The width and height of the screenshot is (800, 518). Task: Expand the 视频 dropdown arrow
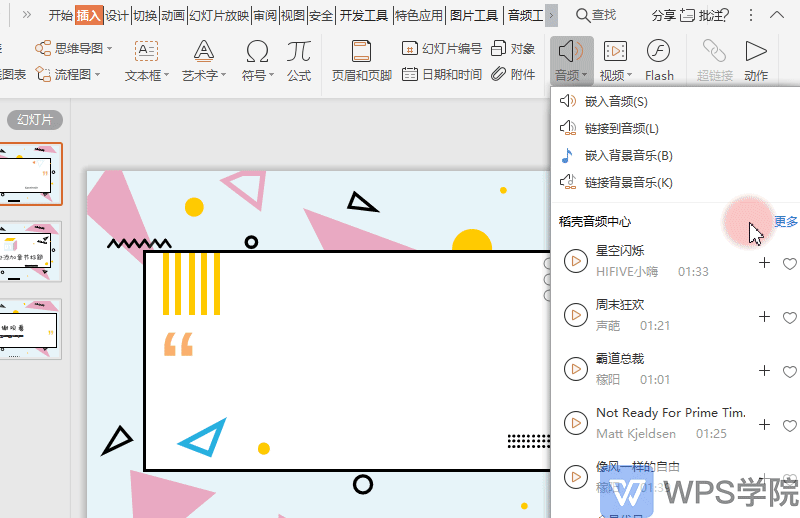click(630, 76)
